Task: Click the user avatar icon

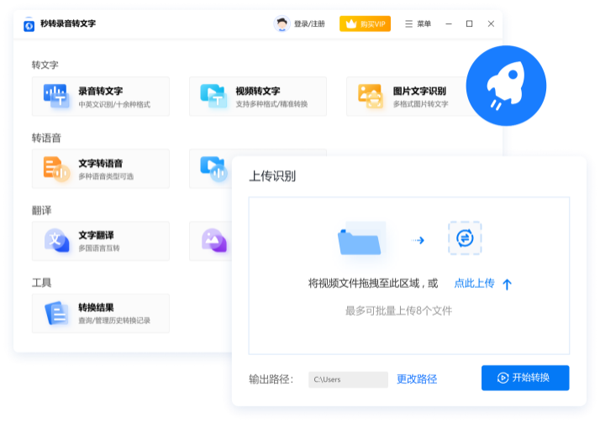Action: click(x=282, y=24)
